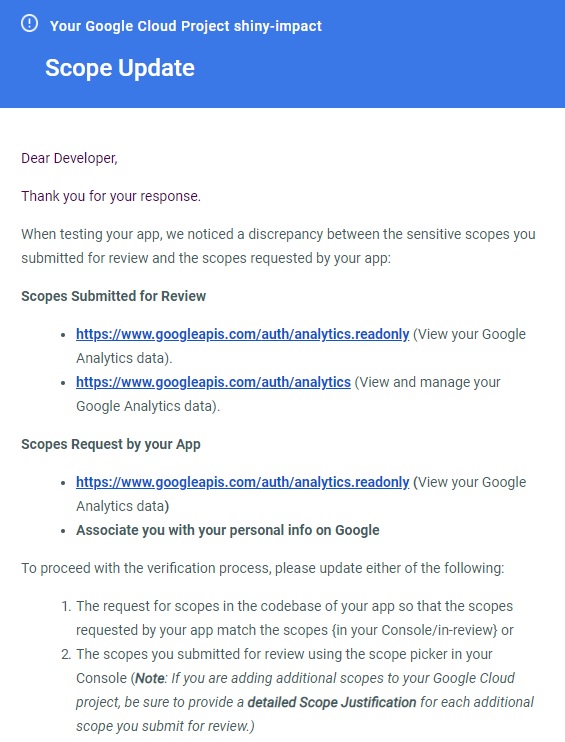Click the To proceed with verification paragraph
Screen dimensions: 565x742
tap(263, 568)
